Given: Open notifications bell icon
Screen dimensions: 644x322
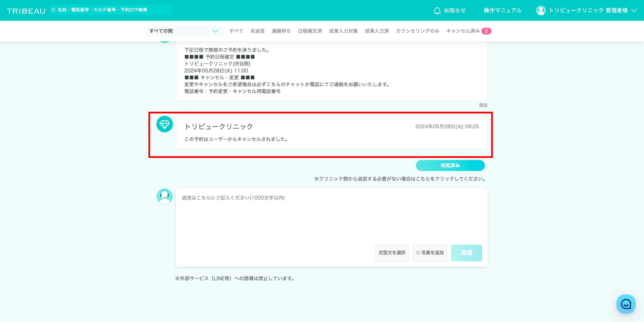Looking at the screenshot, I should (437, 11).
